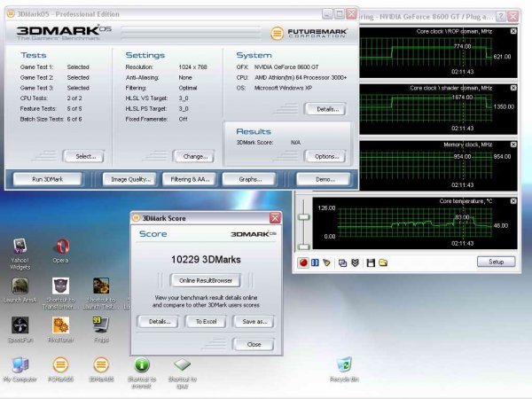Select the Shortcut to everest desktop icon
The width and height of the screenshot is (532, 399).
[x=142, y=373]
